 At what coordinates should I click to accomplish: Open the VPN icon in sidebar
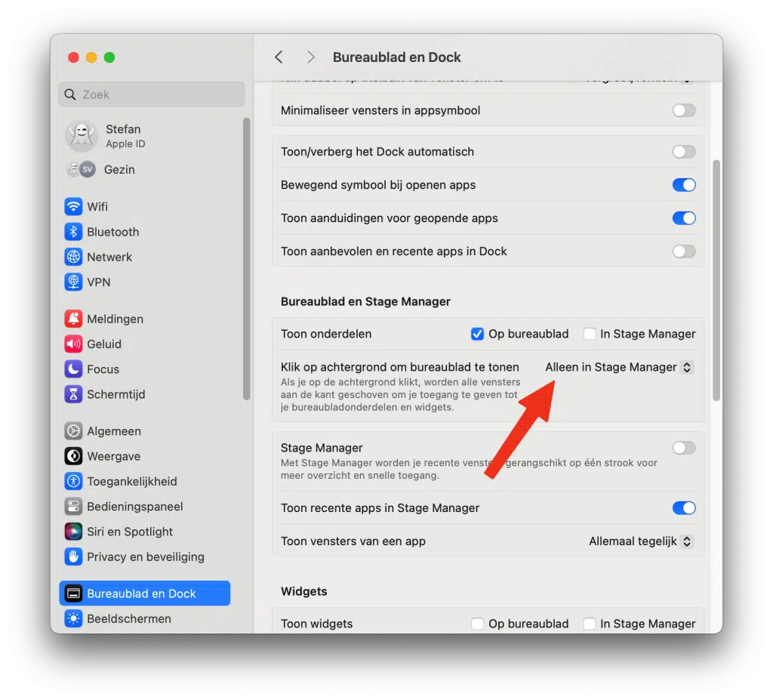(73, 282)
